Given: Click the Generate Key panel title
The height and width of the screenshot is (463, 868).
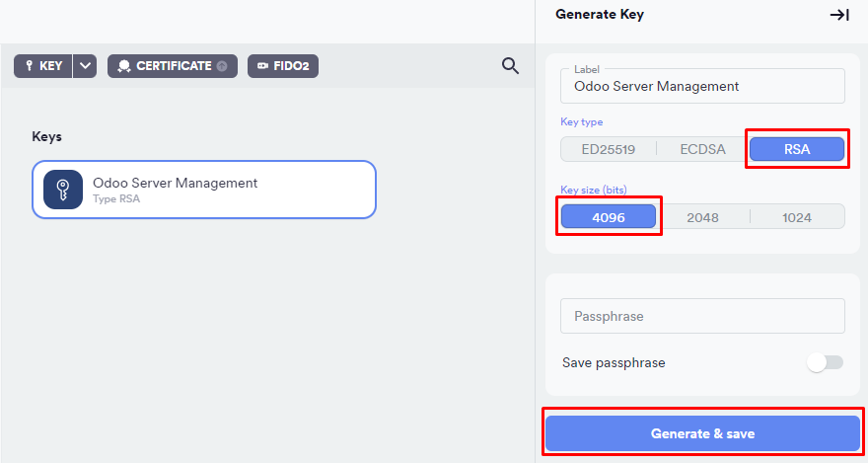Looking at the screenshot, I should point(600,15).
